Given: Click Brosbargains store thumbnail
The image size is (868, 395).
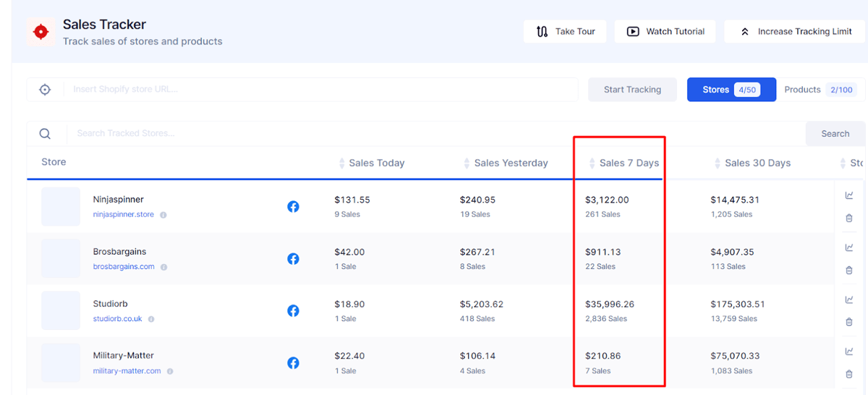Looking at the screenshot, I should pos(61,259).
